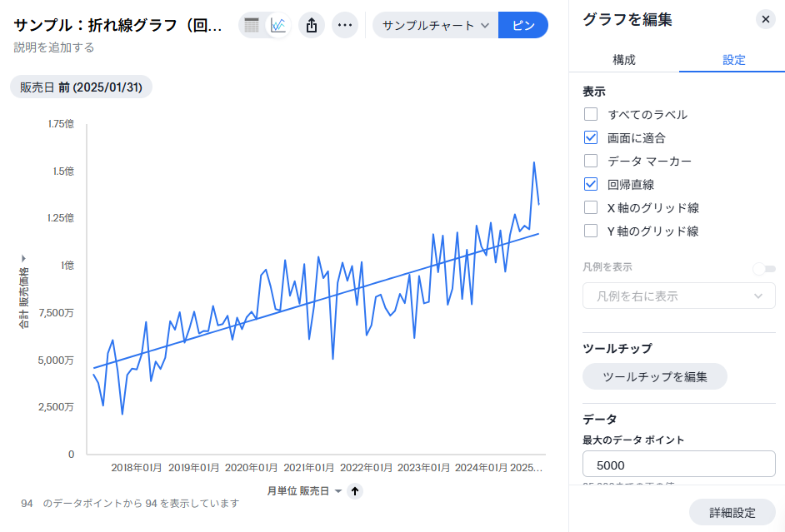The height and width of the screenshot is (532, 785).
Task: Expand the 凡例を右に表示 dropdown
Action: pyautogui.click(x=678, y=296)
